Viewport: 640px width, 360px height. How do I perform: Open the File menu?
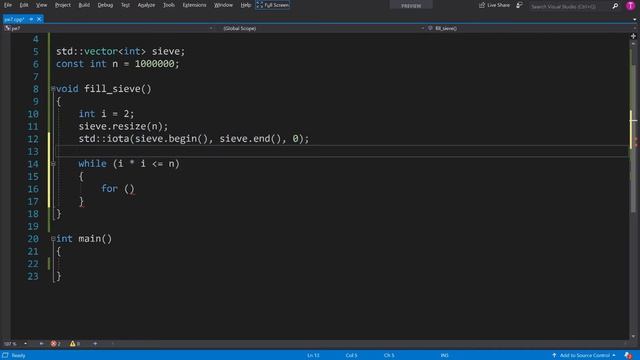point(8,5)
